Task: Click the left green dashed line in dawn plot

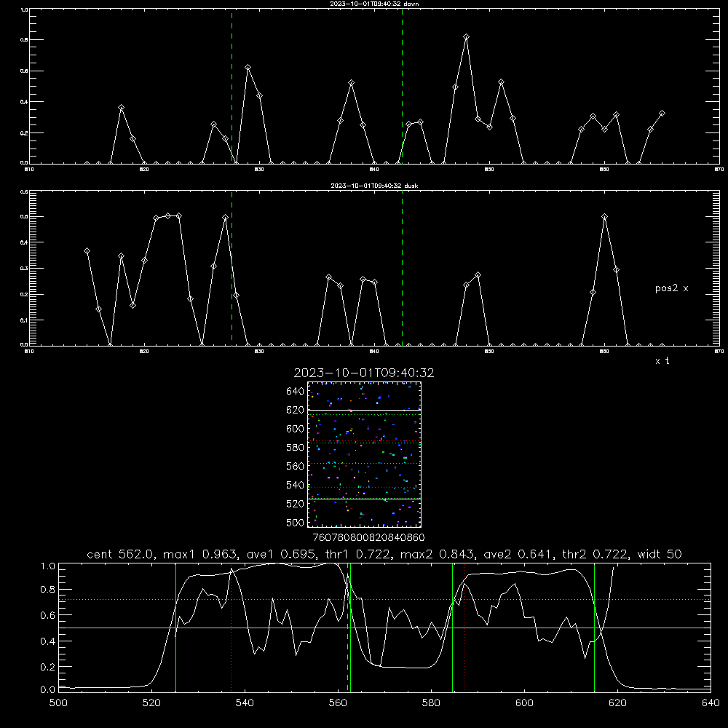Action: [x=232, y=87]
